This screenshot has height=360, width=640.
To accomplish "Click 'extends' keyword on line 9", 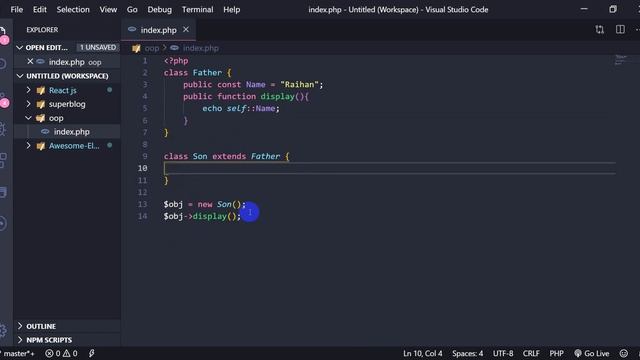I will coord(229,156).
